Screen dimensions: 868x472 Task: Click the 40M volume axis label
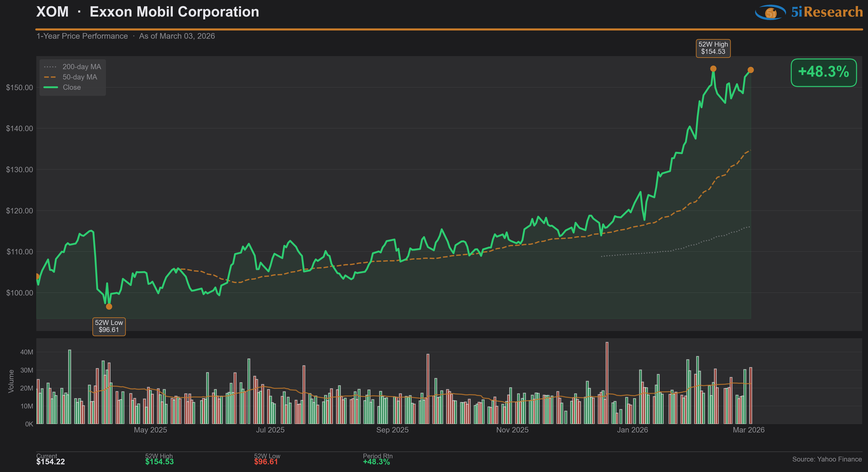pyautogui.click(x=27, y=352)
